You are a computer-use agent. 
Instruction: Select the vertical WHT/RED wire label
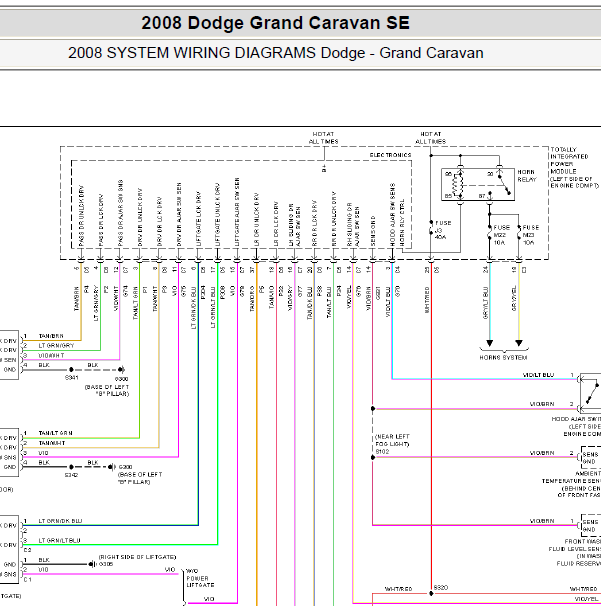(427, 300)
